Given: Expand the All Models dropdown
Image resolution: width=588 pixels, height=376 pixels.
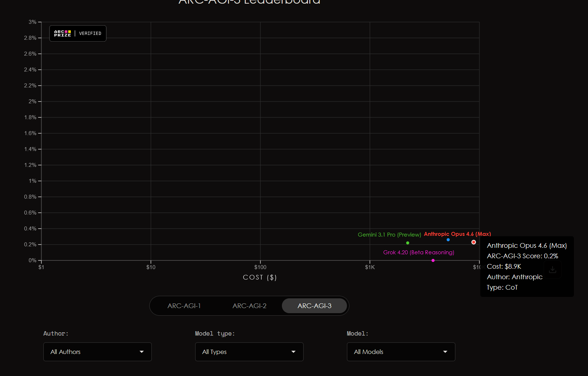Looking at the screenshot, I should pyautogui.click(x=401, y=352).
